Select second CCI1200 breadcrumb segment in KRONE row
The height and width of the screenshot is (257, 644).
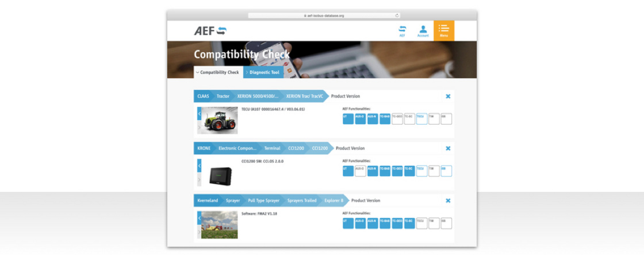(320, 148)
